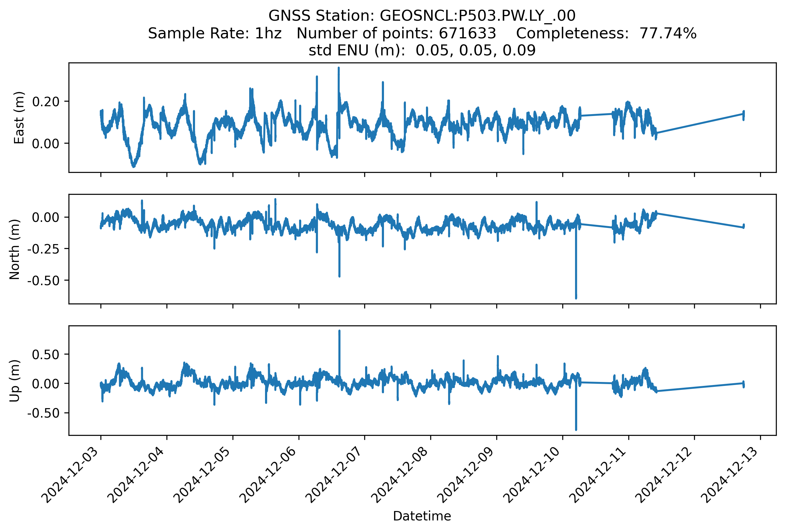The image size is (785, 532).
Task: Click the GNSS Station title text
Action: pyautogui.click(x=422, y=16)
